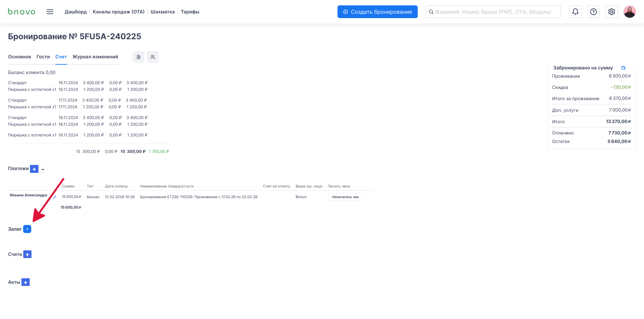Add a deposit with Залог plus
This screenshot has height=319, width=644.
(x=27, y=229)
